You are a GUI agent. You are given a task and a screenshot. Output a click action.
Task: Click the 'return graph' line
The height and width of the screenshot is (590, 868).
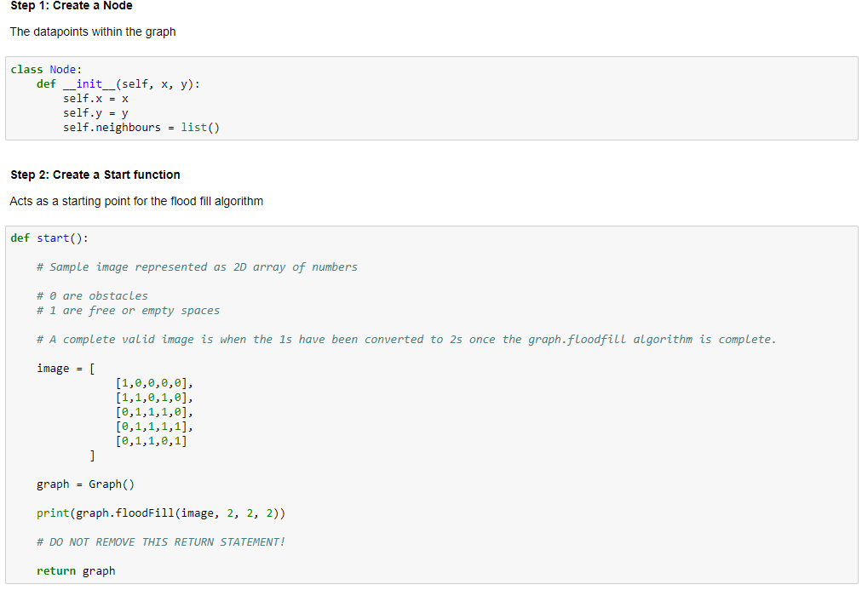point(76,570)
